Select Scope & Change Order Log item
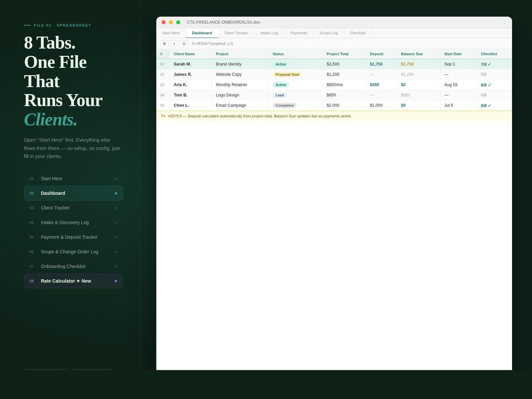The image size is (532, 399). point(73,252)
